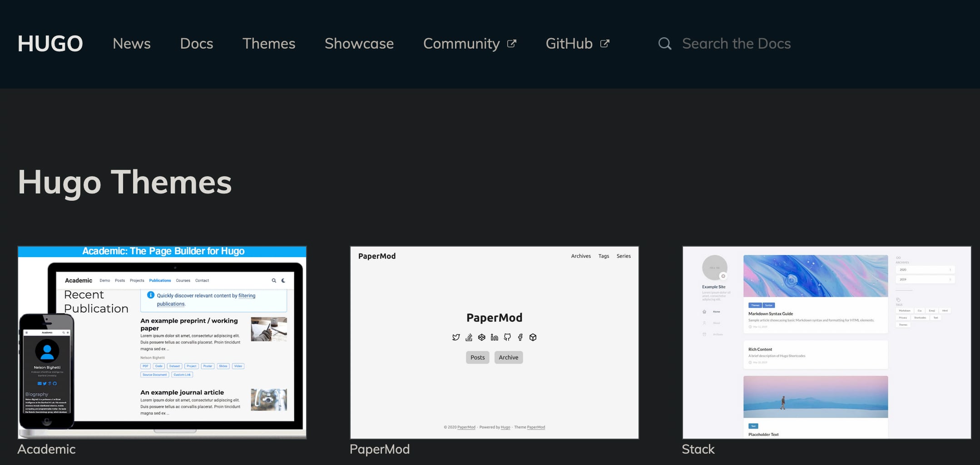Click Archive button in PaperMod preview
This screenshot has width=980, height=465.
(x=508, y=357)
